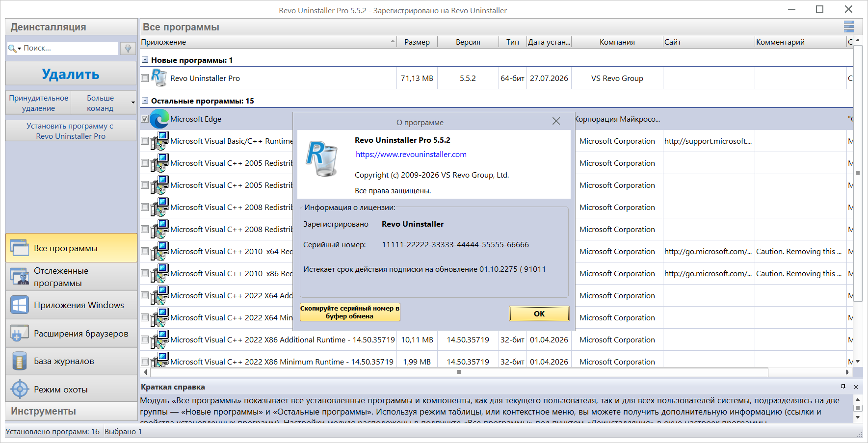The image size is (868, 443).
Task: Uncheck the Microsoft Edge checkbox
Action: click(x=145, y=119)
